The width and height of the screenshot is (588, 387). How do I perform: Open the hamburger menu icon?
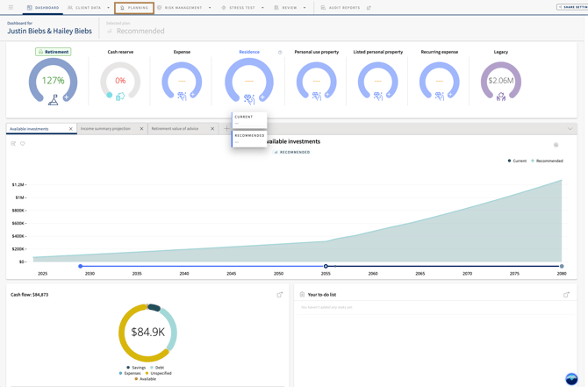(x=11, y=8)
